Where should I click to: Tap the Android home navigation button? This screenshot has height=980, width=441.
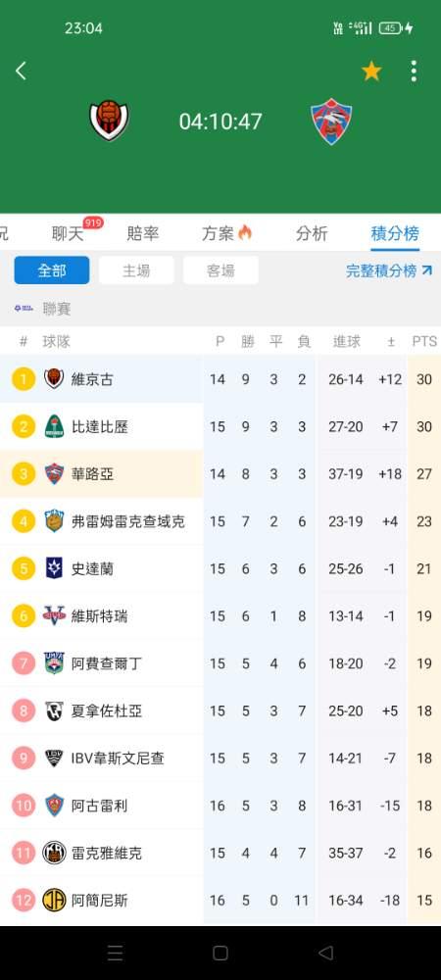coord(220,953)
